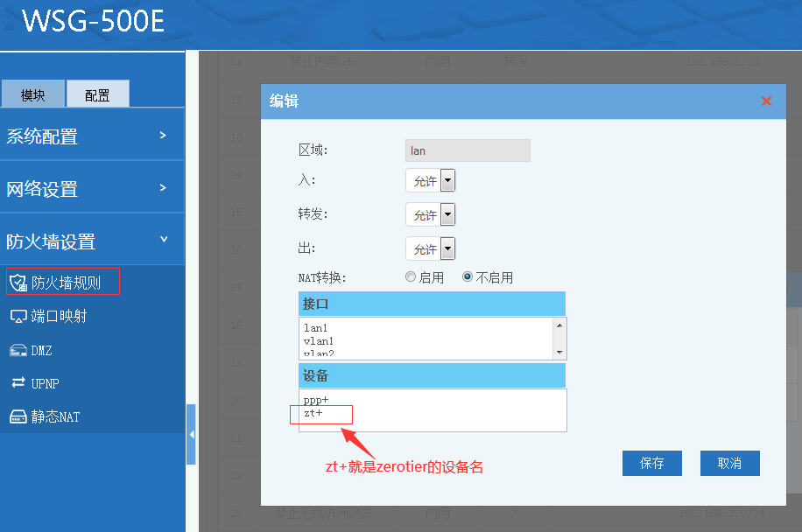Open the 出 policy dropdown
Image resolution: width=802 pixels, height=532 pixels.
[x=447, y=248]
